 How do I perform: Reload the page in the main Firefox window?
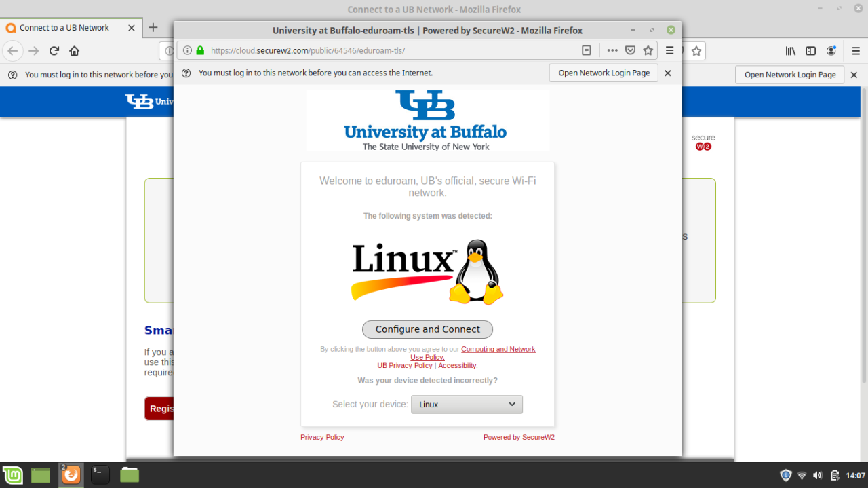point(54,51)
